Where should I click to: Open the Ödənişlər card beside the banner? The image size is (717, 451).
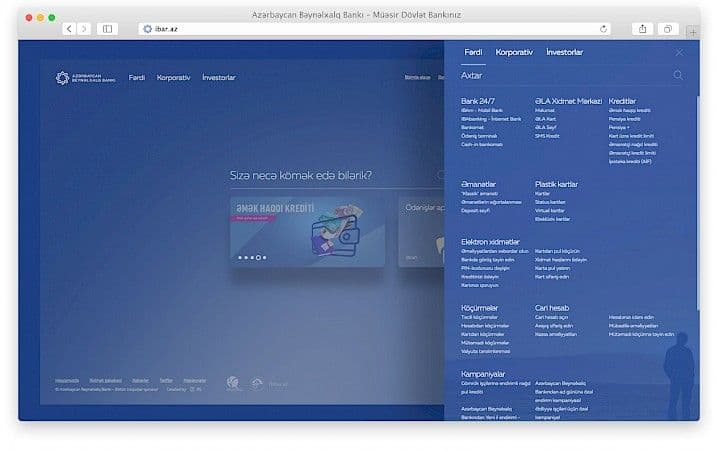[421, 232]
